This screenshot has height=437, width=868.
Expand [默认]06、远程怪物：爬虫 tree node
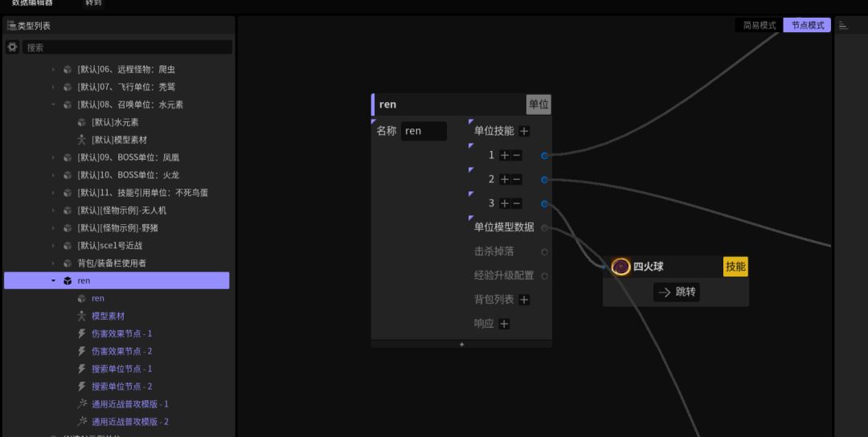tap(53, 69)
